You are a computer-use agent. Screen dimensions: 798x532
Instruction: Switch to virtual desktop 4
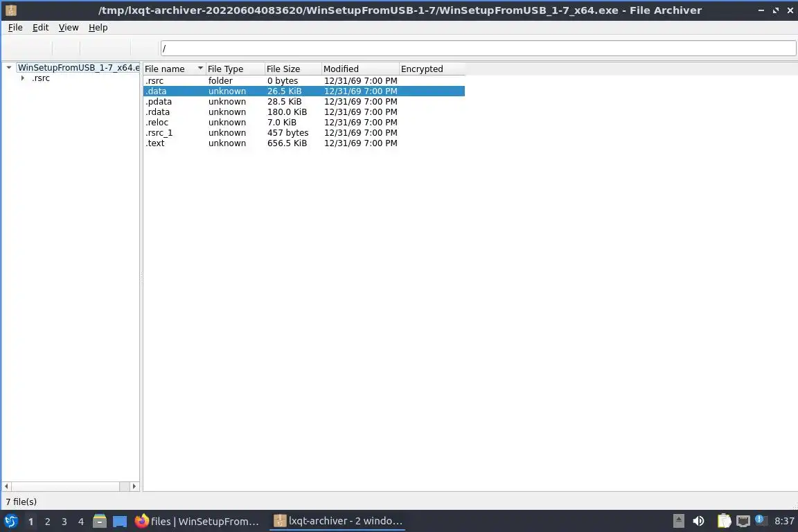coord(81,522)
